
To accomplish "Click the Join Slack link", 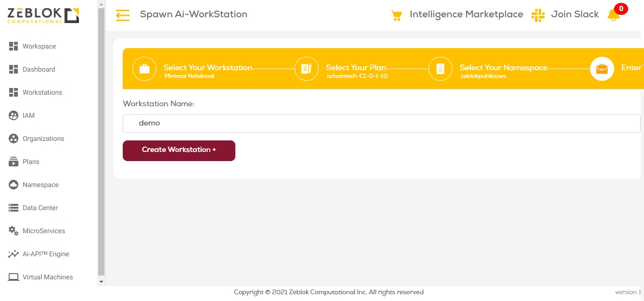I will (x=575, y=14).
